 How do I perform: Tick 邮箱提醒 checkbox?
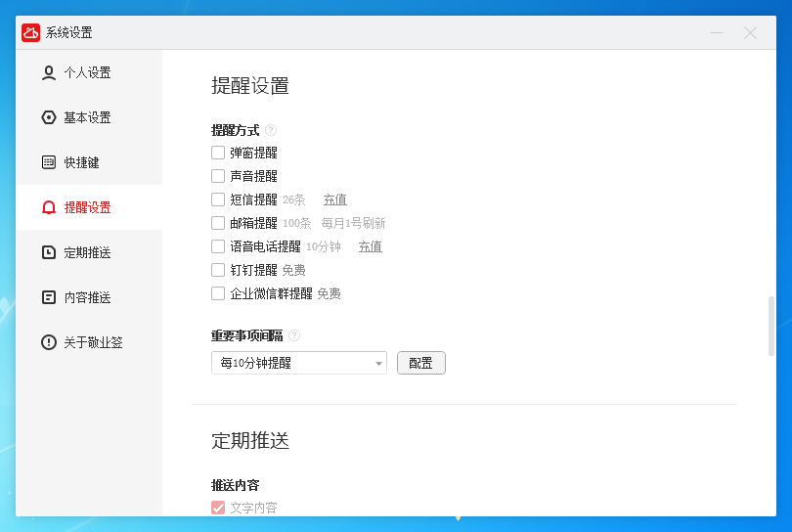point(218,223)
